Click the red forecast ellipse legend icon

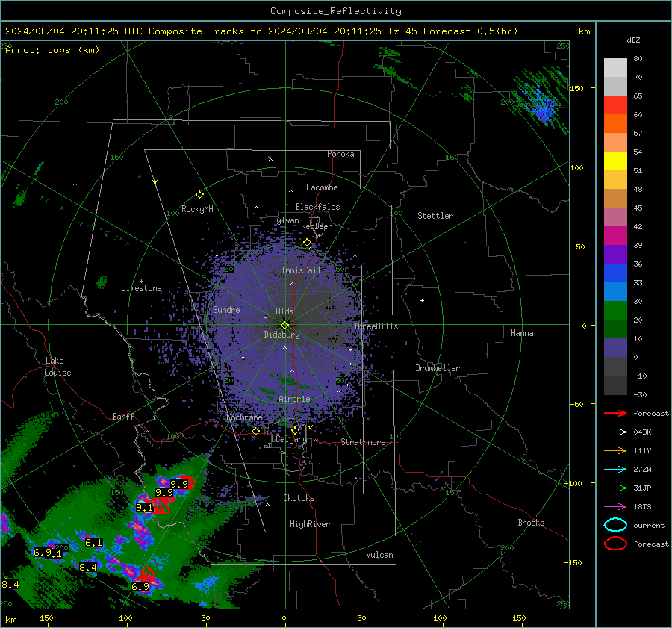click(615, 544)
